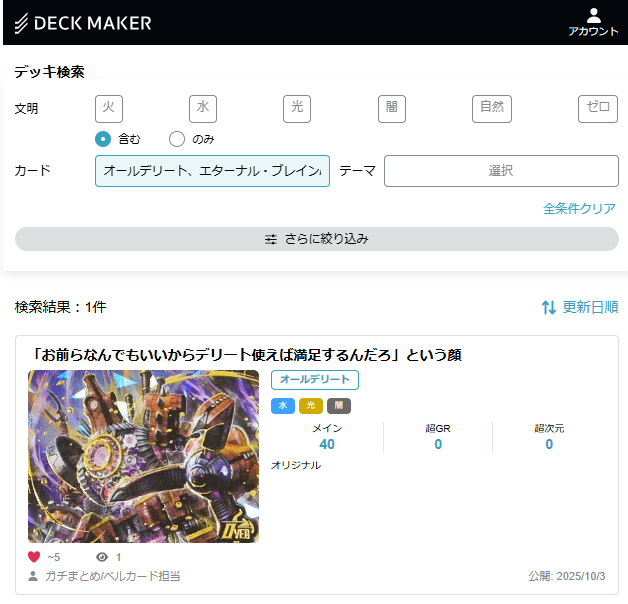Screen dimensions: 628x604
Task: Click the オールデリート theme tag
Action: [x=314, y=380]
